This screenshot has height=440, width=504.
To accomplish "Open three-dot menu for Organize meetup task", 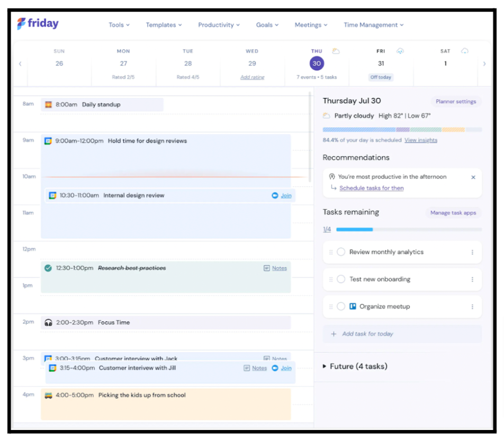I will [x=472, y=307].
